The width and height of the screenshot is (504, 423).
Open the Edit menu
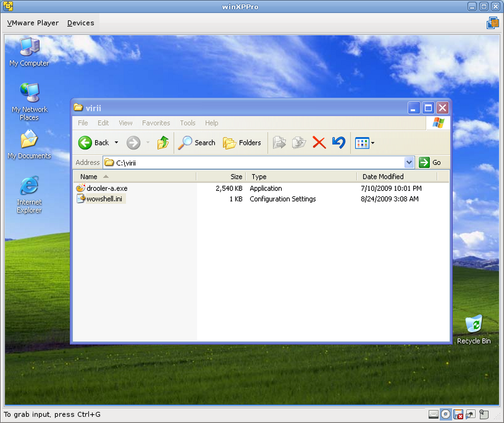[x=103, y=123]
